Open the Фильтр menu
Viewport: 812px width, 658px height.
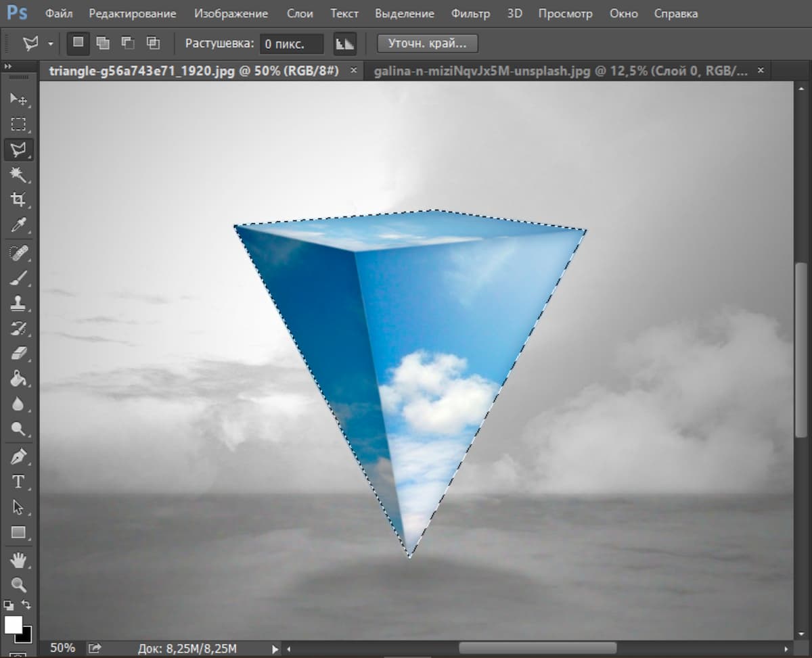(470, 14)
